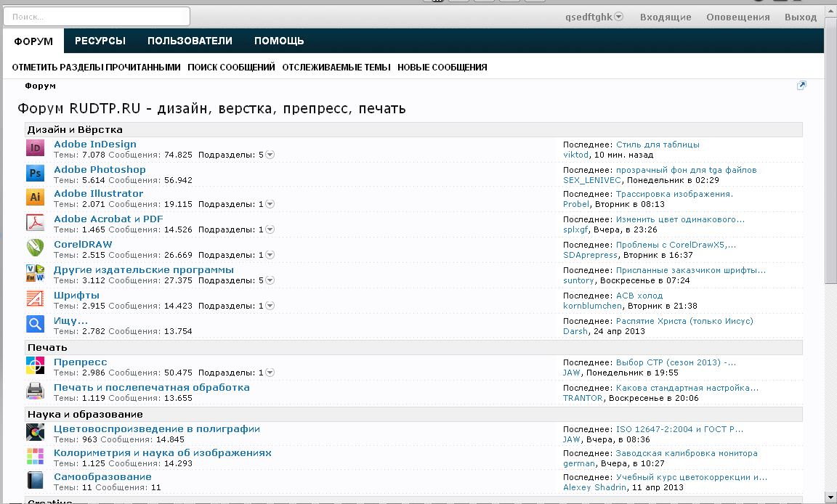Open latest post Заводская калибровка монитора
This screenshot has height=504, width=837.
point(687,453)
